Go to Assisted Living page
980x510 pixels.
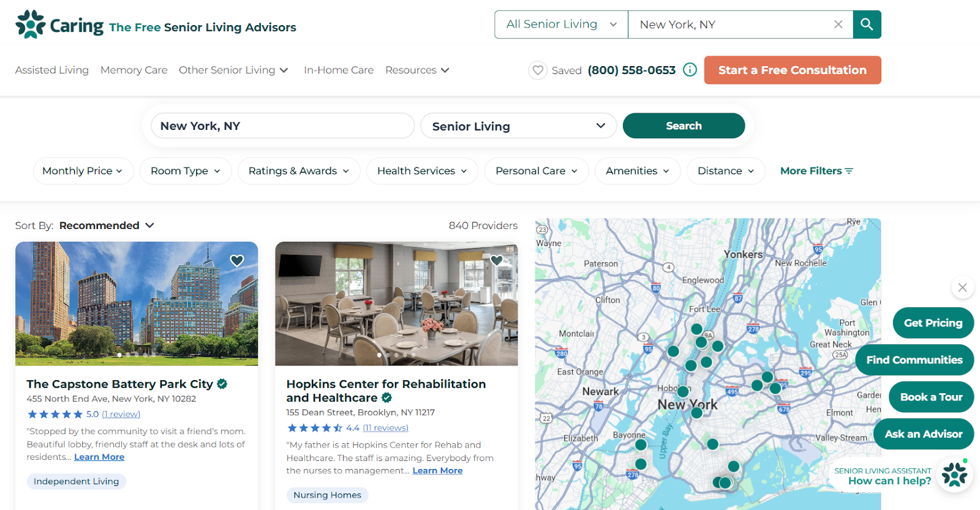[52, 70]
